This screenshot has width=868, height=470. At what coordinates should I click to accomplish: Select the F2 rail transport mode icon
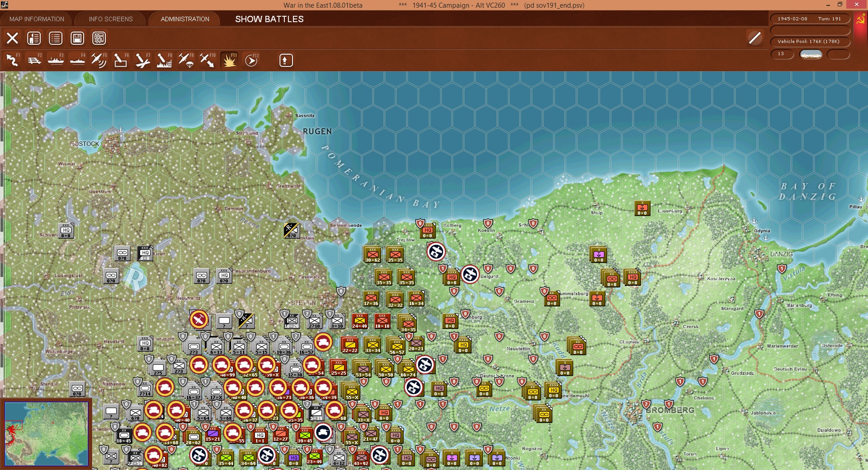34,60
